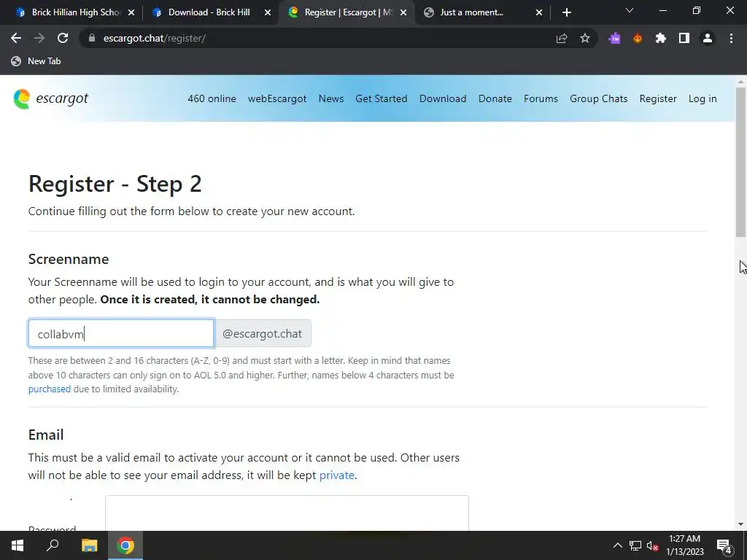Click the Screenname input field

point(122,333)
